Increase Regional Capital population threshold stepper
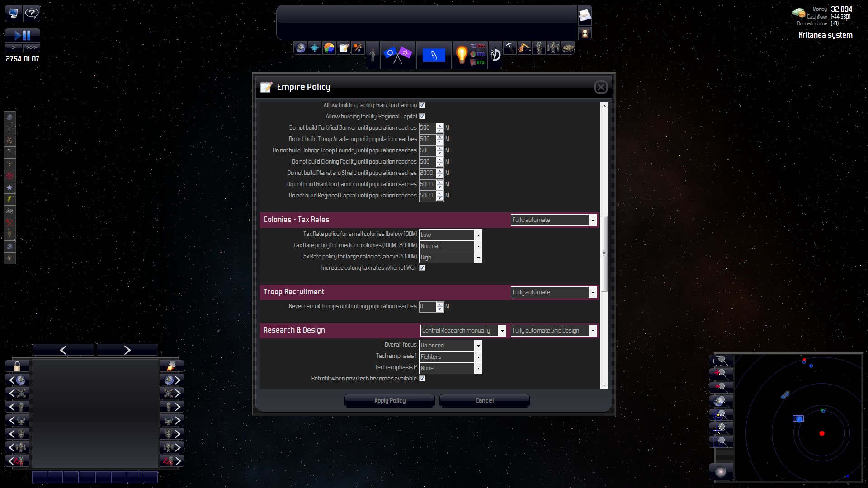Image resolution: width=868 pixels, height=488 pixels. coord(439,193)
